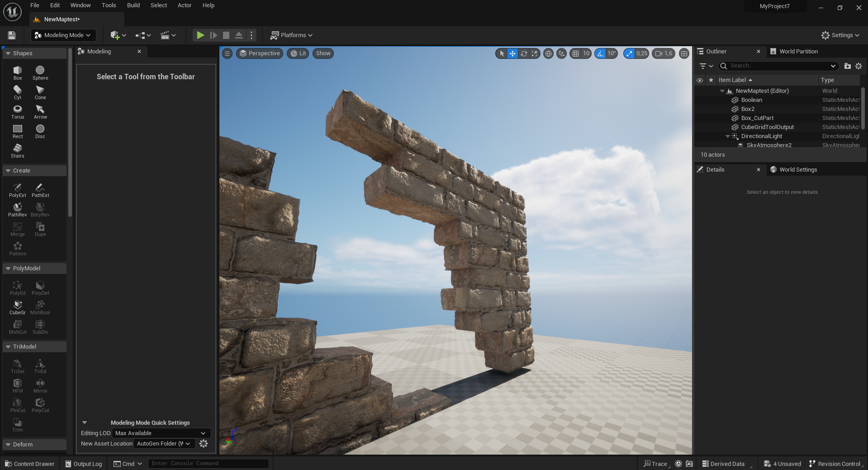Toggle visibility column eye in Outliner

tap(700, 80)
